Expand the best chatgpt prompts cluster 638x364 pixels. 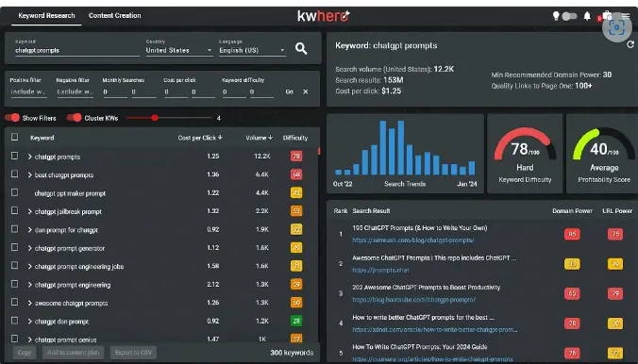29,174
